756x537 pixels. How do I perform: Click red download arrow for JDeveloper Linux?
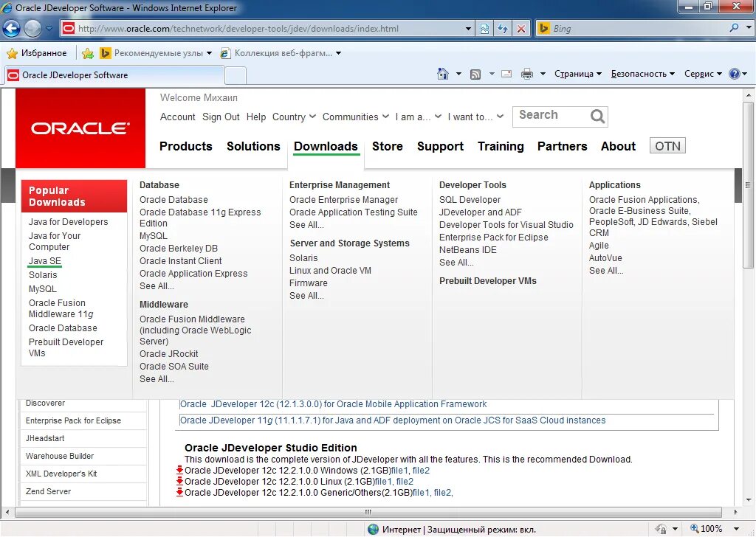point(179,481)
